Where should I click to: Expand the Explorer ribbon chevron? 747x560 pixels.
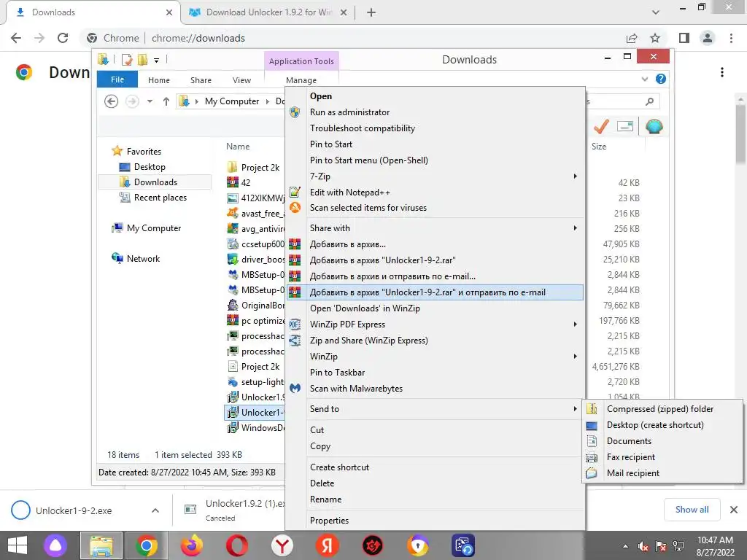click(x=645, y=79)
